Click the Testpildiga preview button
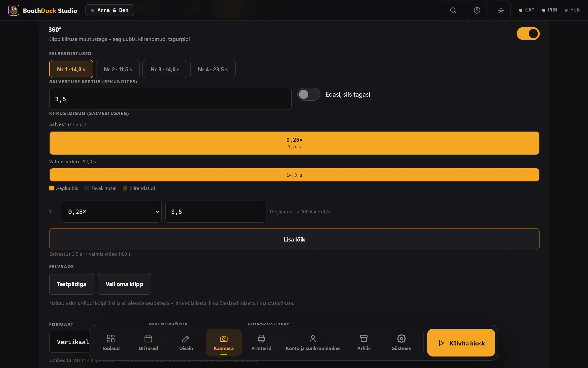Image resolution: width=588 pixels, height=368 pixels. click(x=72, y=284)
